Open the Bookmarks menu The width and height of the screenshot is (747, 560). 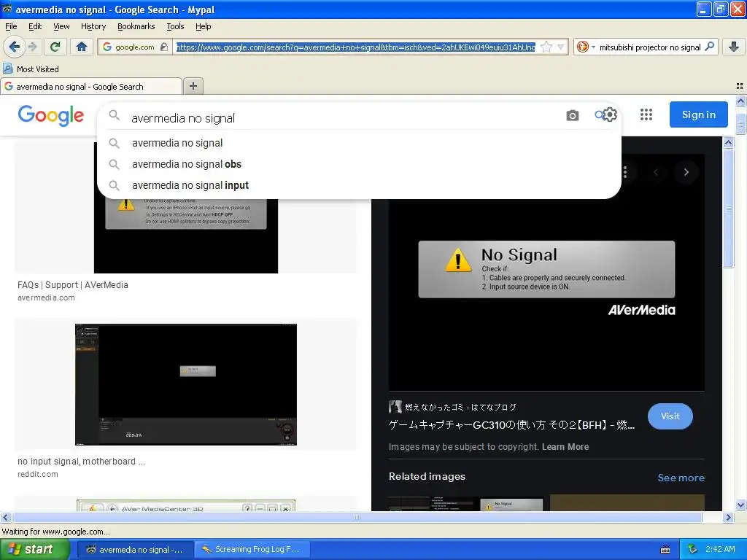[136, 26]
